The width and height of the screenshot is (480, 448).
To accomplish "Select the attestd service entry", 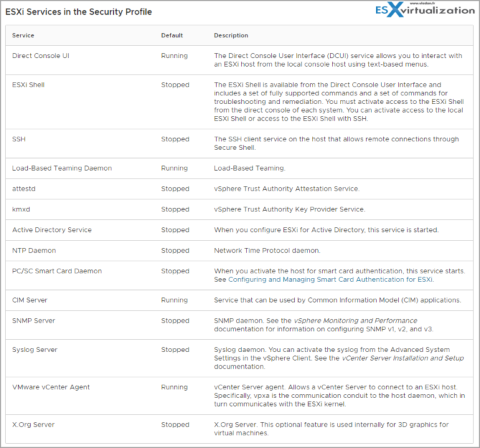I will click(x=24, y=189).
